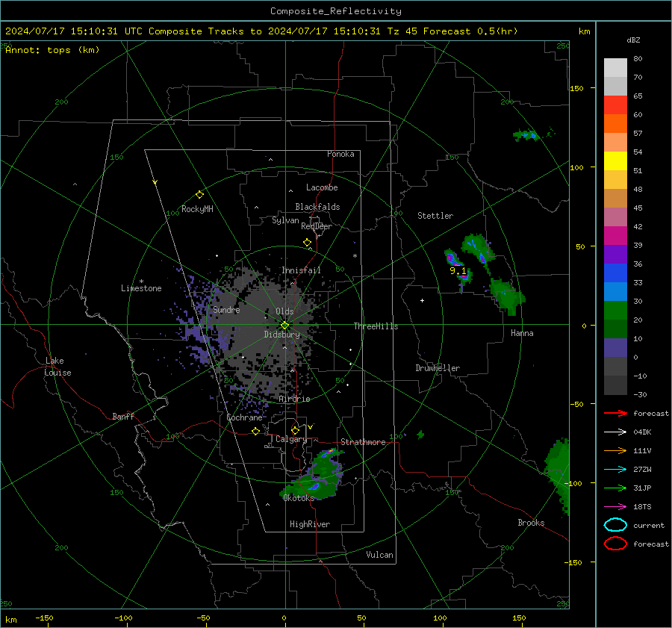The image size is (672, 628).
Task: Click the red forecast arrow in legend
Action: (x=615, y=413)
